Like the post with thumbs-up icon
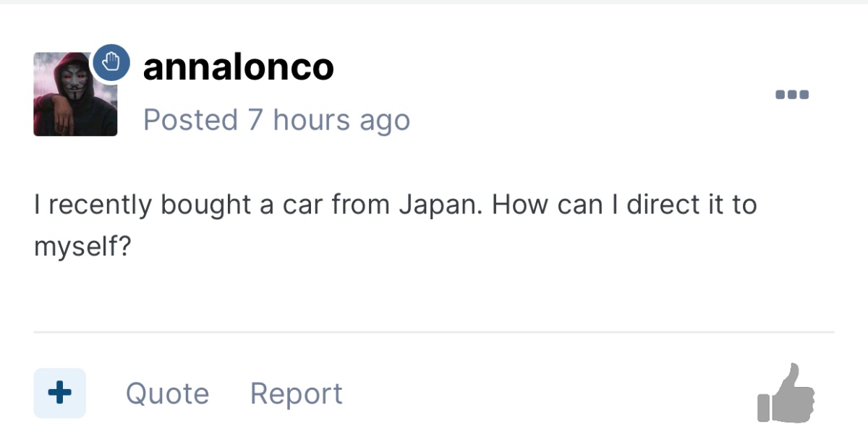Screen dimensions: 868x447 [x=786, y=393]
